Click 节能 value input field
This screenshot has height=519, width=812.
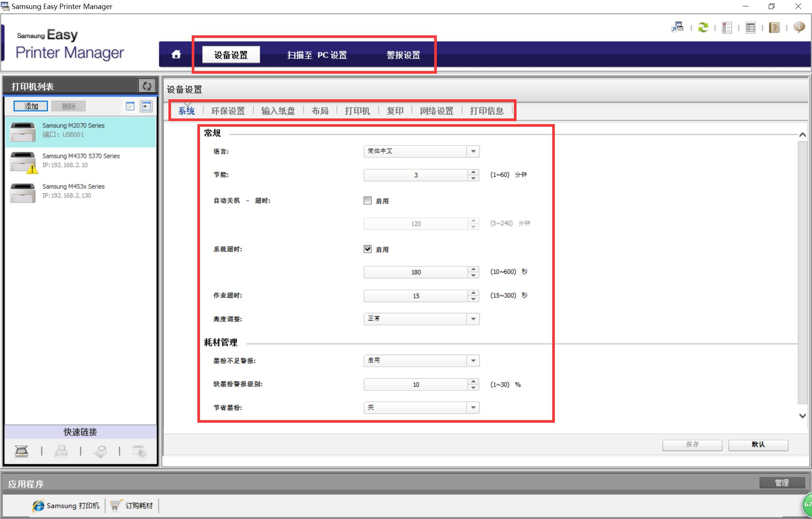(416, 175)
